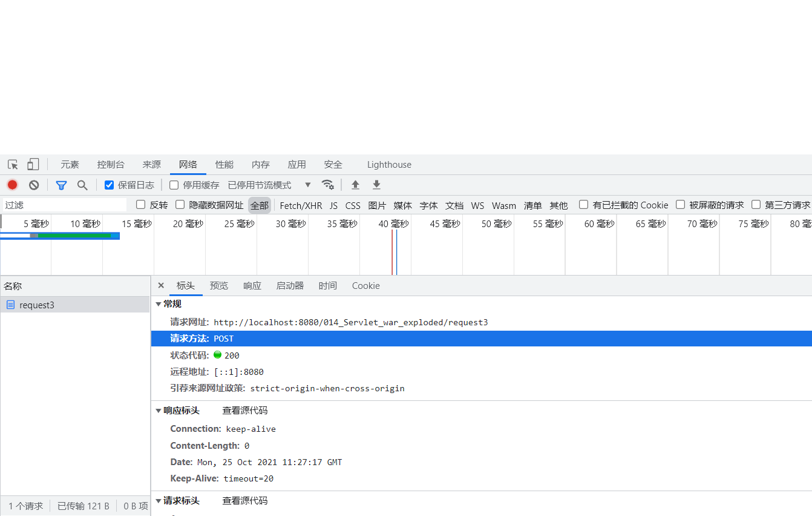The width and height of the screenshot is (812, 516).
Task: Click the red load marker in timeline
Action: (392, 252)
